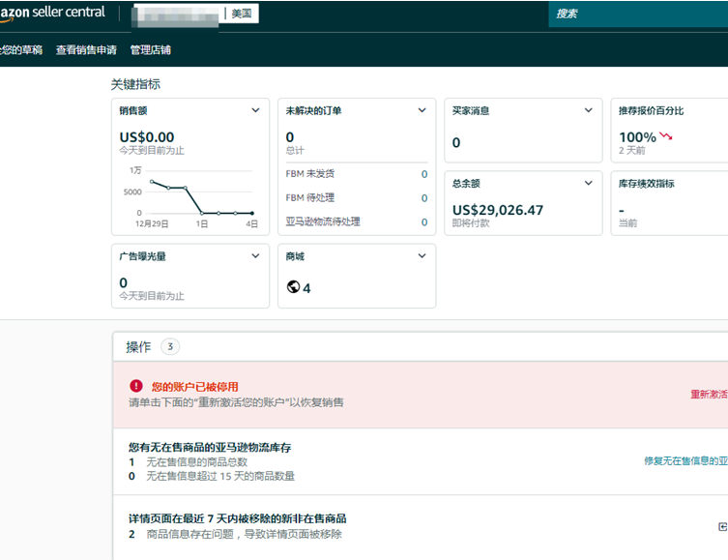Click 您有无在售商品的亚马逊物流库存 heading
The width and height of the screenshot is (728, 560).
(210, 447)
